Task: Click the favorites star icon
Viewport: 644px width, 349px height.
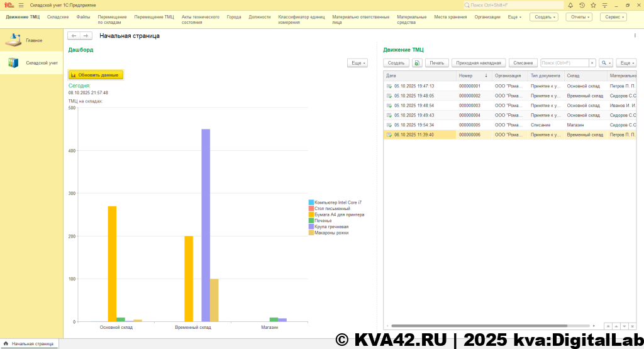Action: tap(593, 5)
